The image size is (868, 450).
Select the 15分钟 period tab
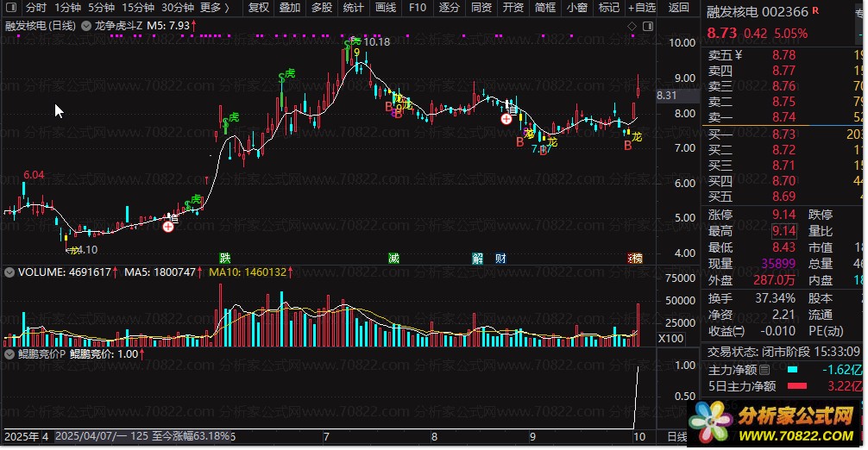pos(138,7)
